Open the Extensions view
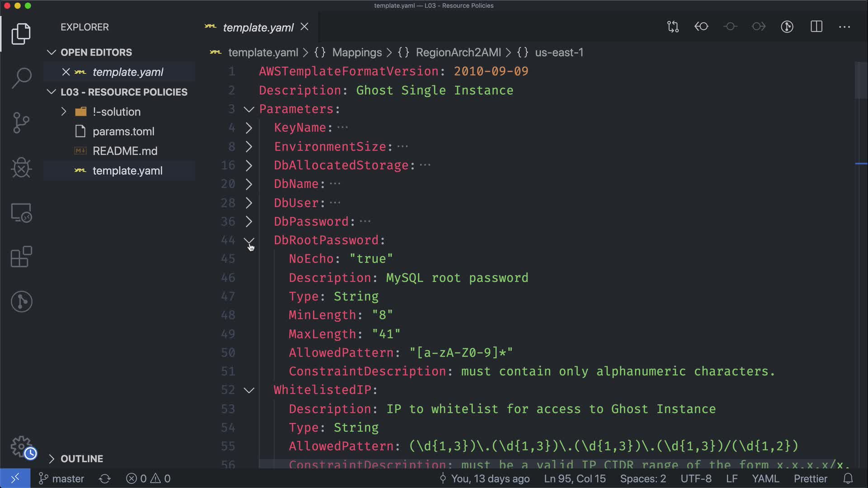Screen dimensions: 868x488 (21, 257)
